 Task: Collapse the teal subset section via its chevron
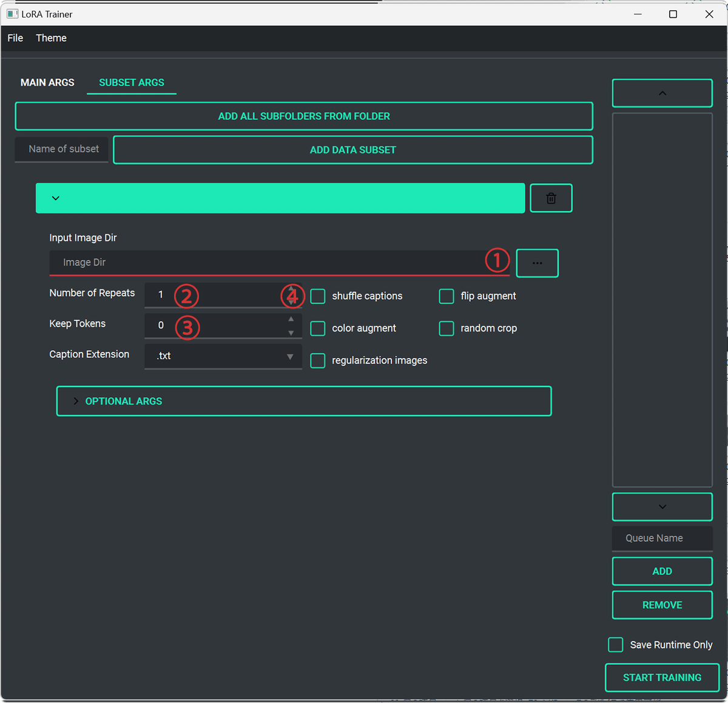pos(55,198)
